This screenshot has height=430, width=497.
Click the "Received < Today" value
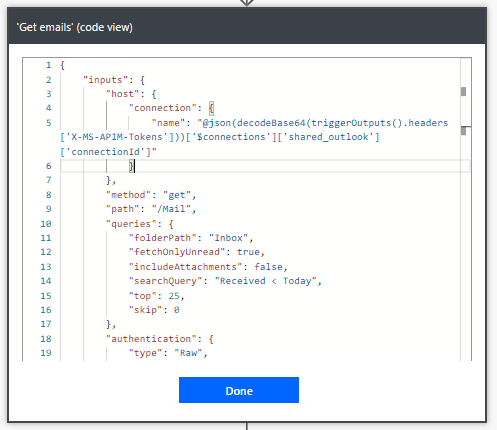click(x=265, y=281)
